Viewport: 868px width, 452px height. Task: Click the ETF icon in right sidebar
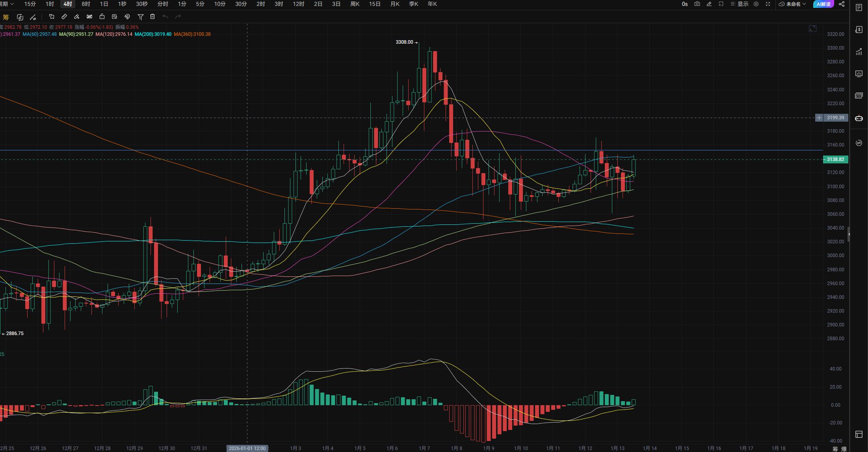pos(859,96)
